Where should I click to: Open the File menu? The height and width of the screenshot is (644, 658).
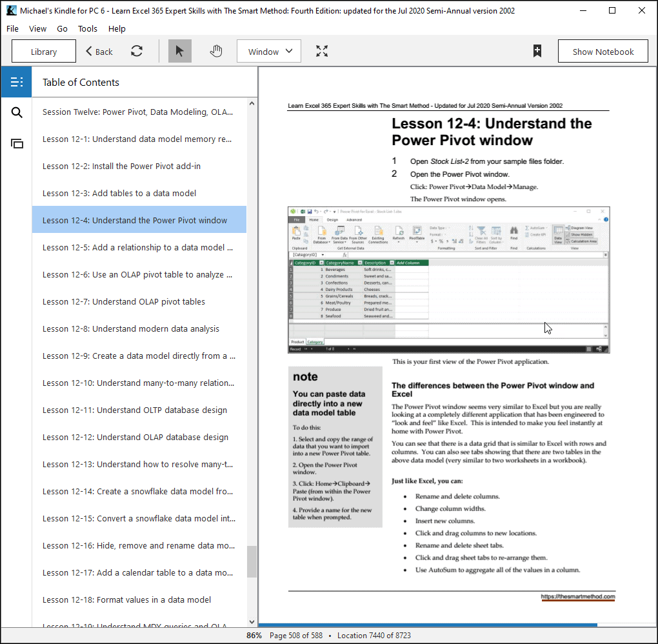click(13, 28)
